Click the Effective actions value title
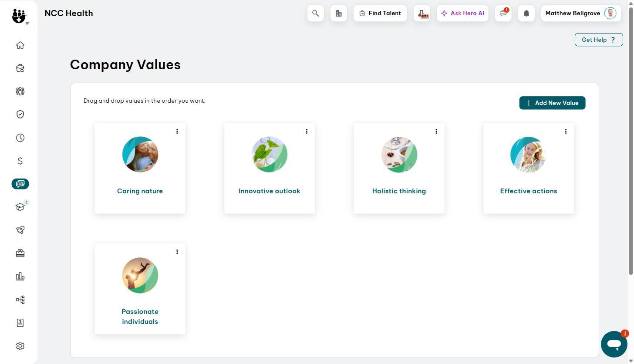Screen dimensions: 634x364 click(529, 191)
